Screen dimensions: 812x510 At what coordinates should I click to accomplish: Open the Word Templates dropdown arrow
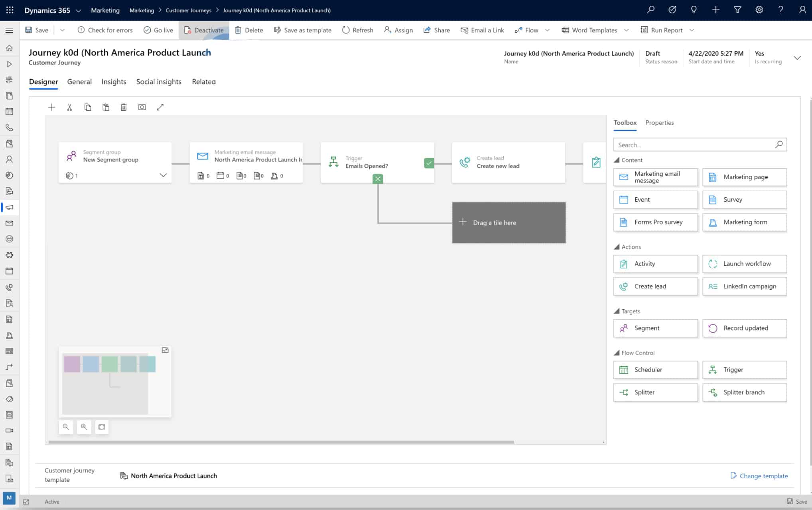(626, 30)
